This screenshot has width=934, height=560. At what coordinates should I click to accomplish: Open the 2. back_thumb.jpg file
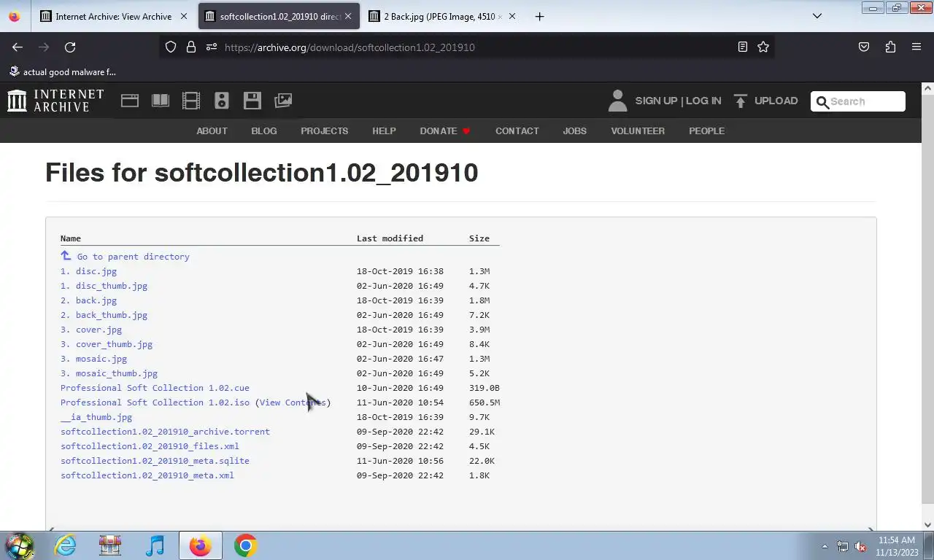(104, 315)
